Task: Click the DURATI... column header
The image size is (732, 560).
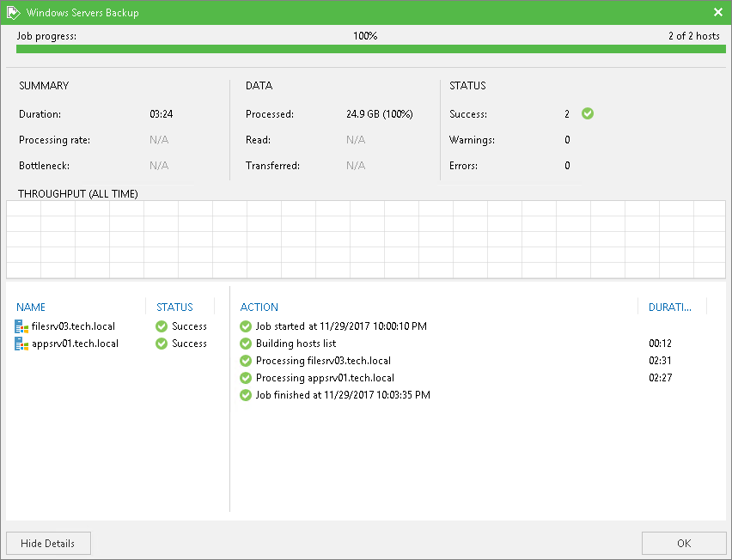Action: [x=670, y=307]
